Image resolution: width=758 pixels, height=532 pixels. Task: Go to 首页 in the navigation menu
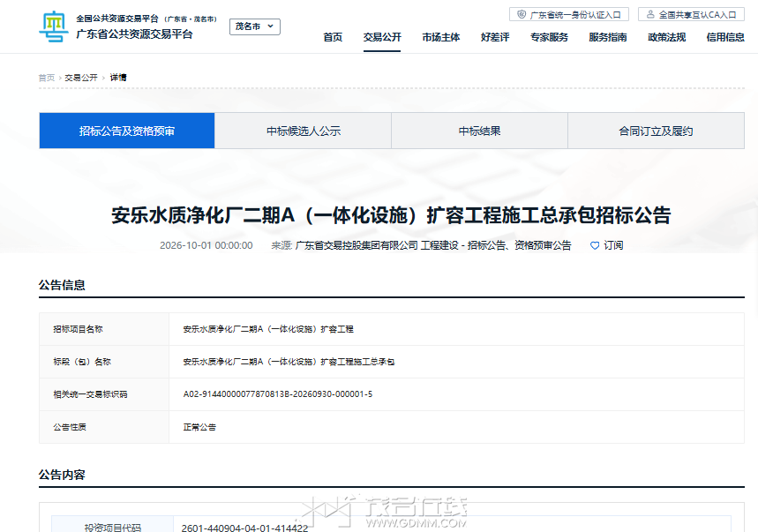(333, 37)
